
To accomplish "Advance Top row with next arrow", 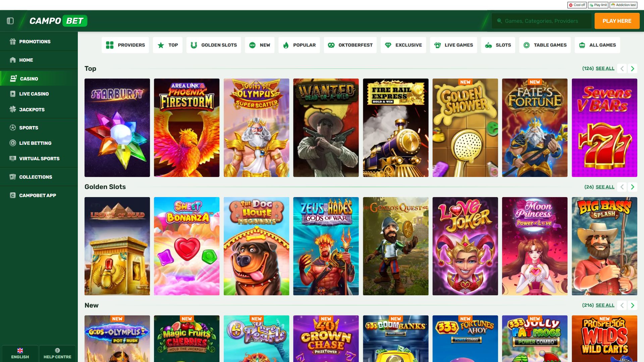I will (x=633, y=69).
